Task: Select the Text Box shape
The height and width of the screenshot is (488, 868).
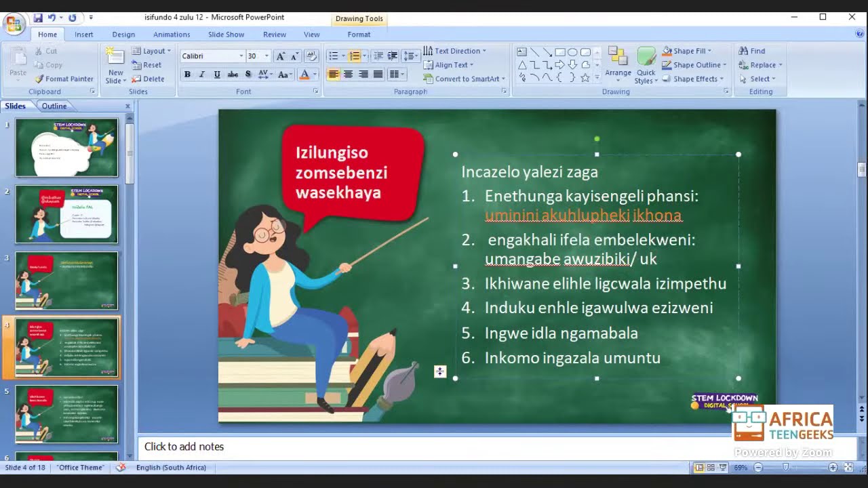Action: tap(521, 52)
